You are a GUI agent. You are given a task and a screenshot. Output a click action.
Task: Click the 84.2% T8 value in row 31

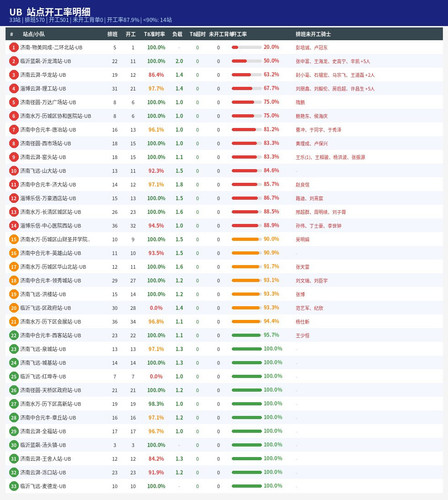(156, 459)
